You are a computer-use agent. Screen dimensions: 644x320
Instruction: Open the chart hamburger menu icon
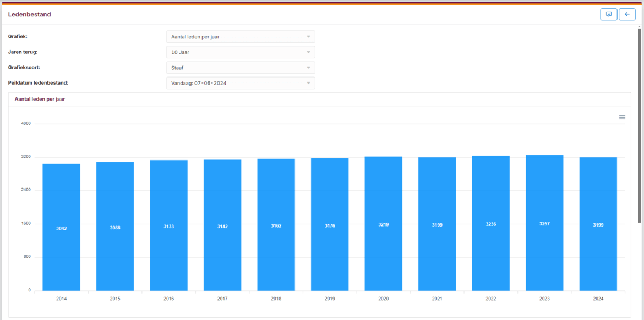click(x=622, y=117)
